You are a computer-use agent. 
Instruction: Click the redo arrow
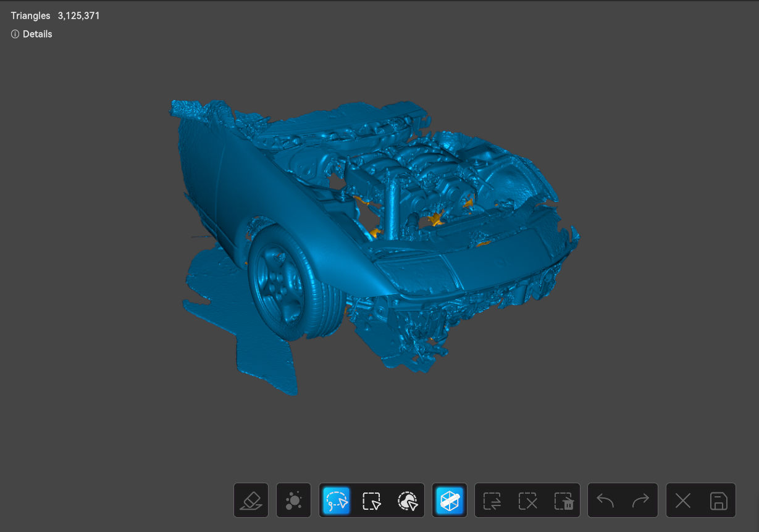(x=640, y=501)
